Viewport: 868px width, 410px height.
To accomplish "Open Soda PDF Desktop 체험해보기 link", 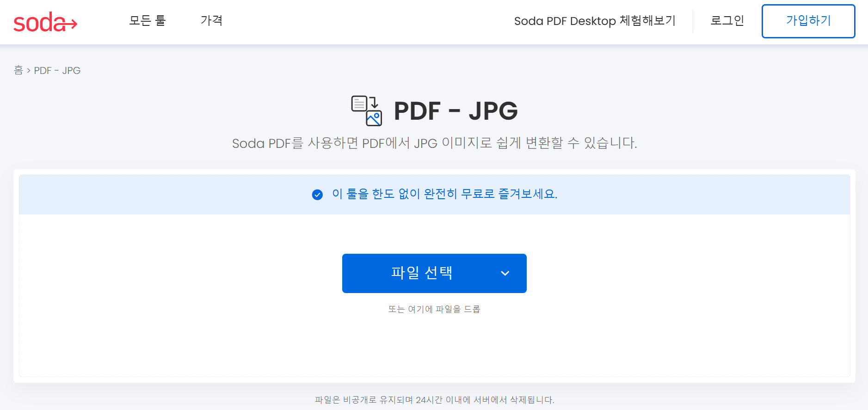I will click(595, 21).
